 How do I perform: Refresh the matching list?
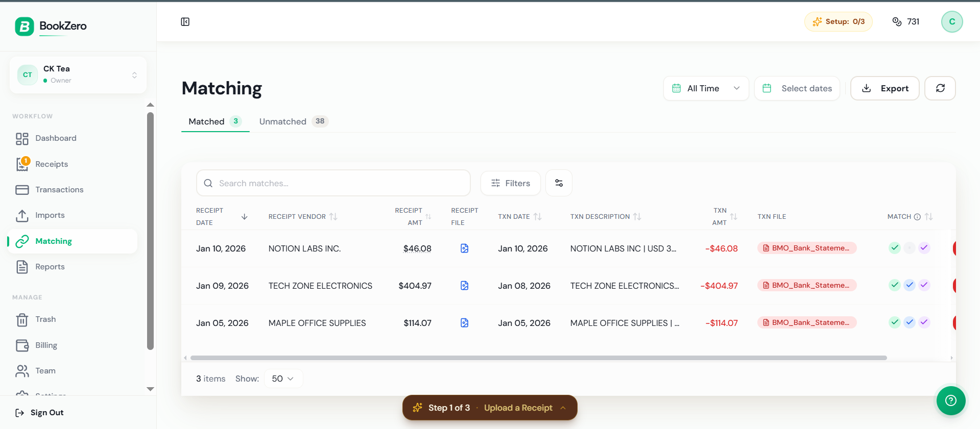pyautogui.click(x=940, y=88)
